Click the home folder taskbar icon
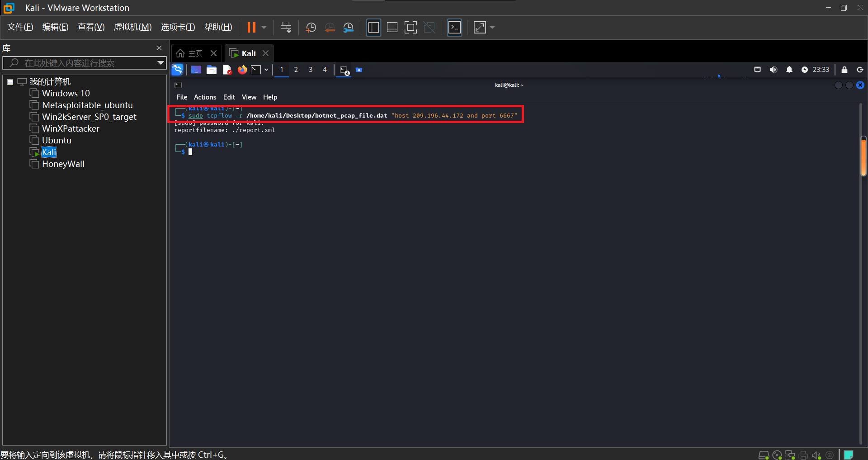 pyautogui.click(x=359, y=70)
